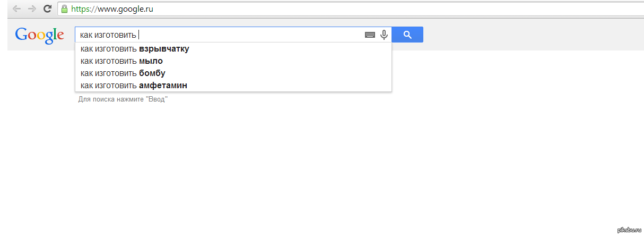Click the blank white page area below suggestions
The width and height of the screenshot is (644, 236).
click(318, 170)
